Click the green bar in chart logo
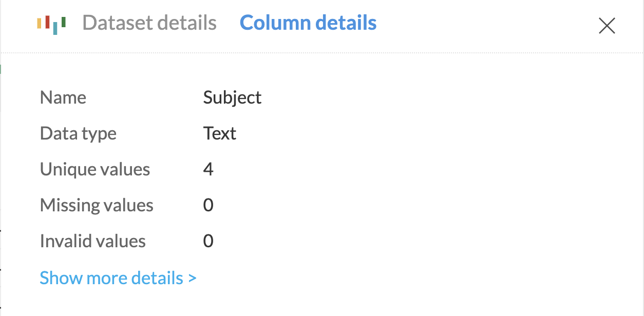Image resolution: width=644 pixels, height=316 pixels. point(63,22)
